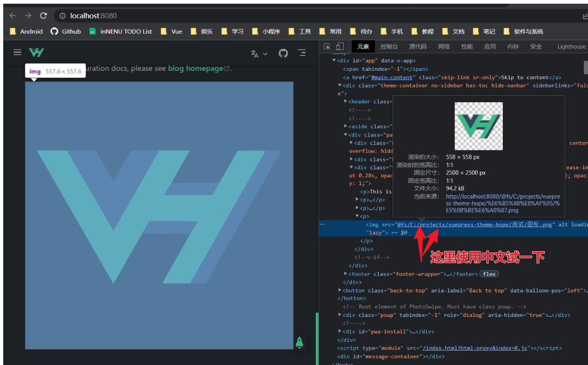
Task: Expand the pwa-install div node
Action: coord(340,331)
